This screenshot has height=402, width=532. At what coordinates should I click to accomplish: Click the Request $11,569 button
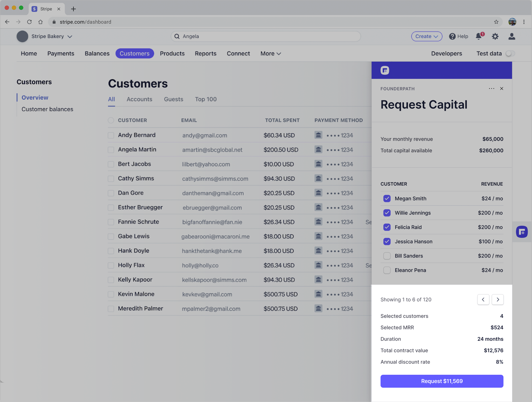442,381
